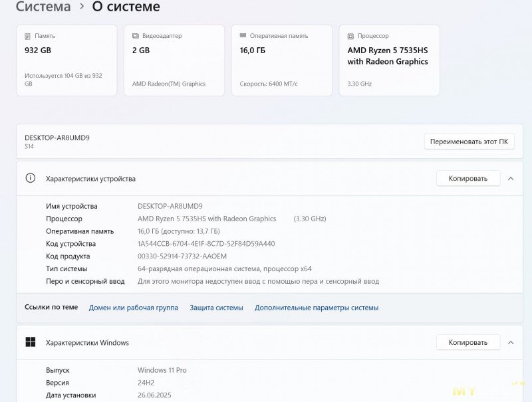Select the 24H2 version value
Screen dimensions: 532x402
click(146, 383)
